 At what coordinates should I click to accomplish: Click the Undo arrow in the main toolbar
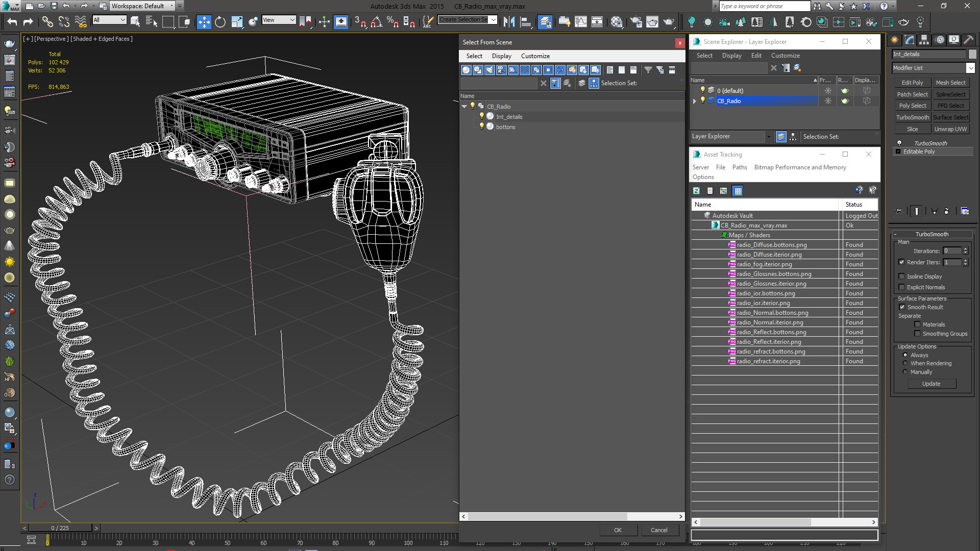point(12,22)
